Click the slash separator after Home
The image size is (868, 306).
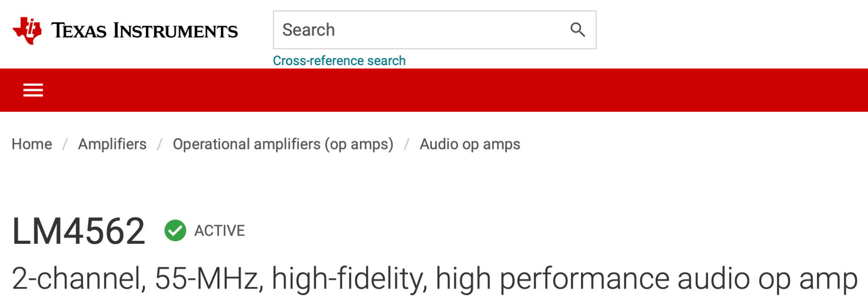tap(65, 144)
